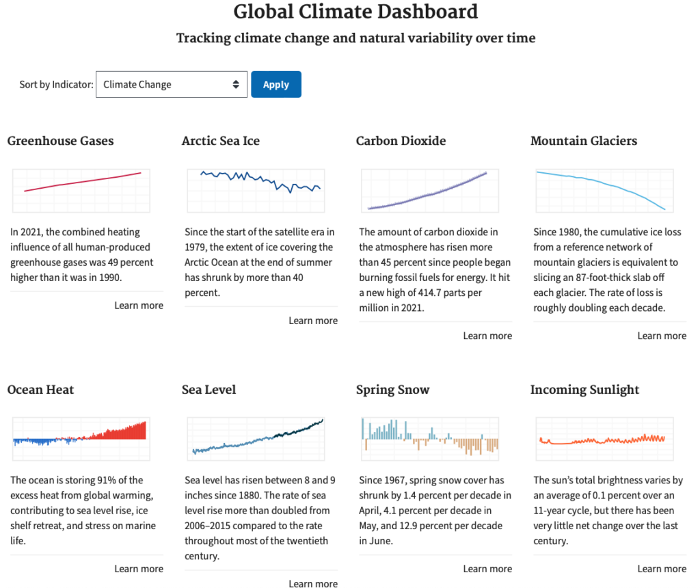Open the Mountain Glaciers chart thumbnail
Screen dimensions: 700x588
pos(604,191)
